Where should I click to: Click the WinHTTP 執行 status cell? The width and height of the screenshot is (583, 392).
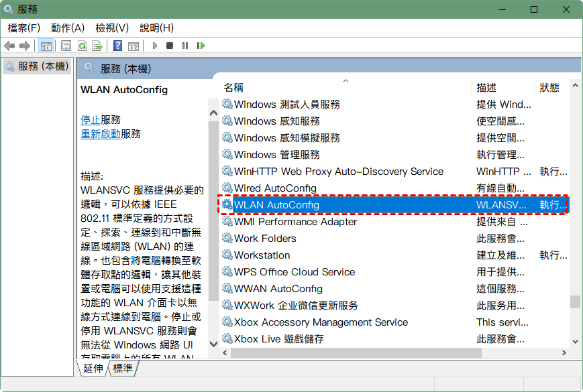tap(553, 171)
